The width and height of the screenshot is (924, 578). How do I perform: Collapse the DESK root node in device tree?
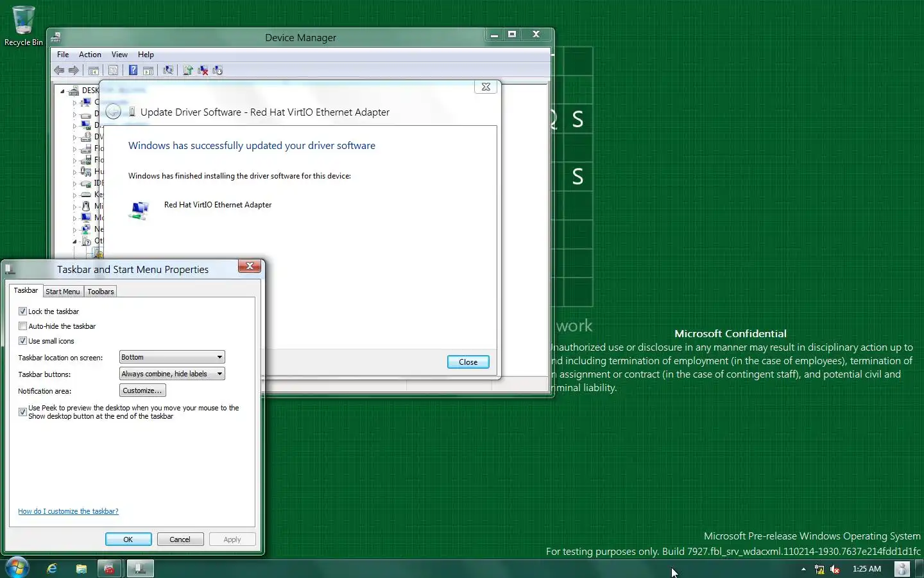pyautogui.click(x=62, y=91)
